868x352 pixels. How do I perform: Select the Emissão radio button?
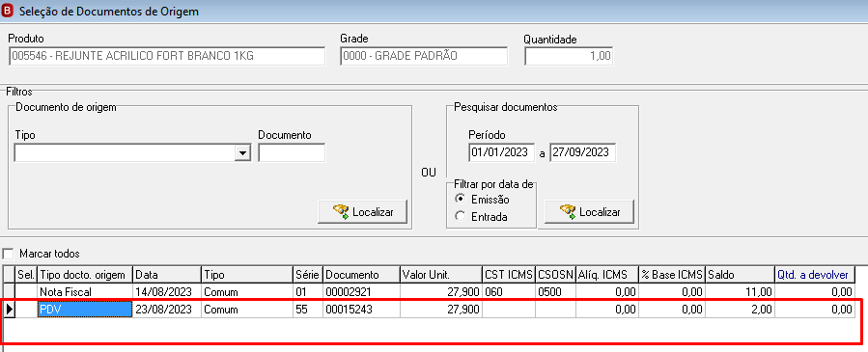click(x=460, y=199)
